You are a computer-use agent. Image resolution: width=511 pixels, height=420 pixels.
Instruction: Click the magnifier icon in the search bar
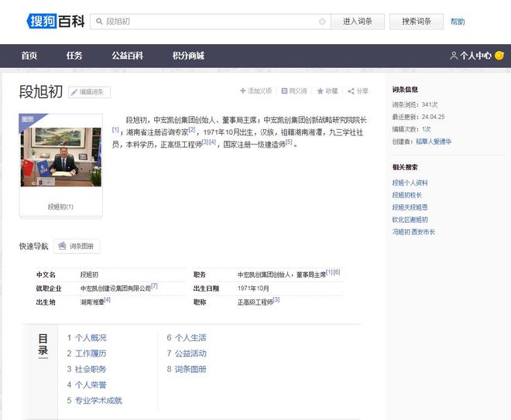[x=99, y=22]
